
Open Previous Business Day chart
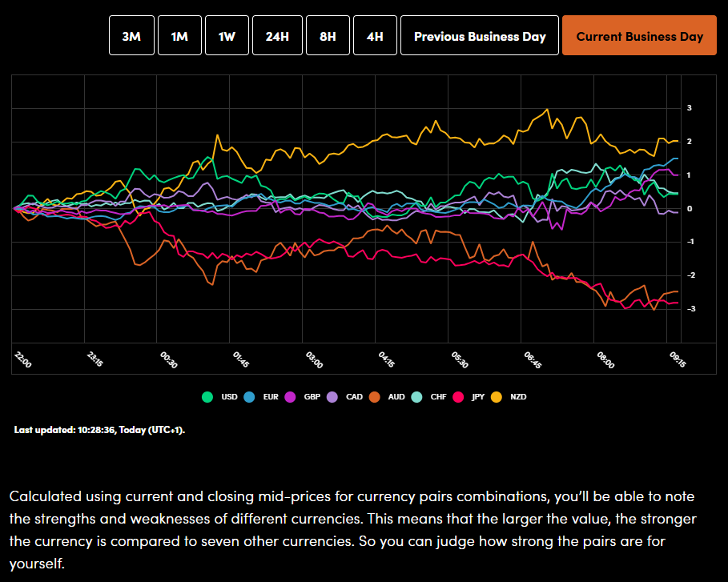pos(479,36)
